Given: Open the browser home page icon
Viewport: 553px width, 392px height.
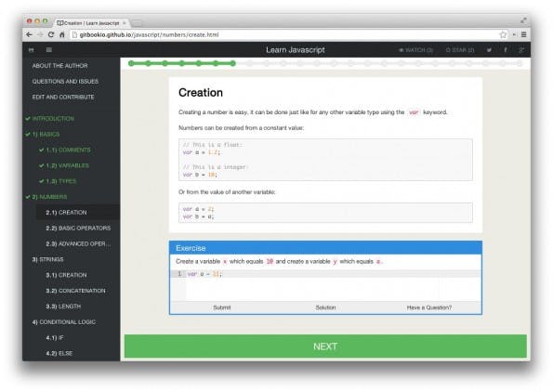Looking at the screenshot, I should 62,34.
